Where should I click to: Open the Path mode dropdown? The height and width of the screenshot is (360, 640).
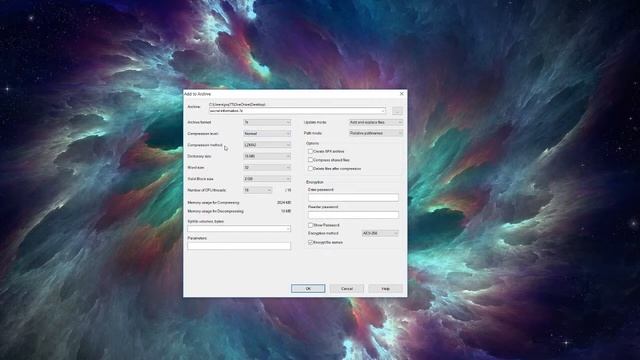tap(376, 133)
